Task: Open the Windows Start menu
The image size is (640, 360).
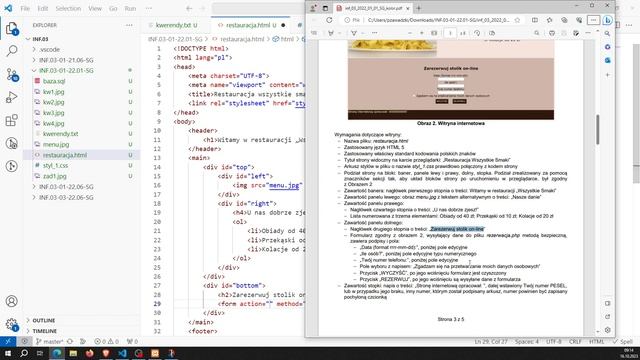Action: pos(8,353)
